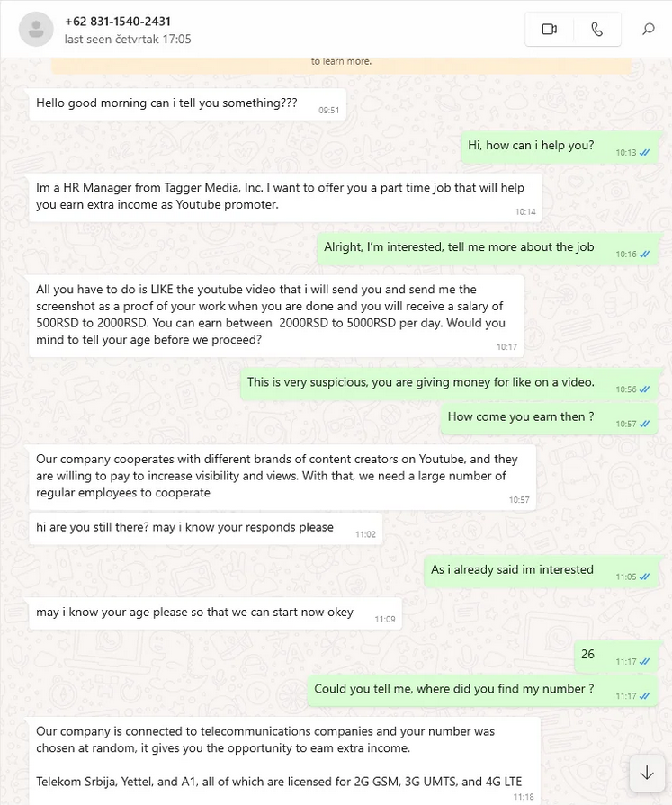Click the HR Manager from Tagger Media message
The image size is (672, 805).
[285, 198]
